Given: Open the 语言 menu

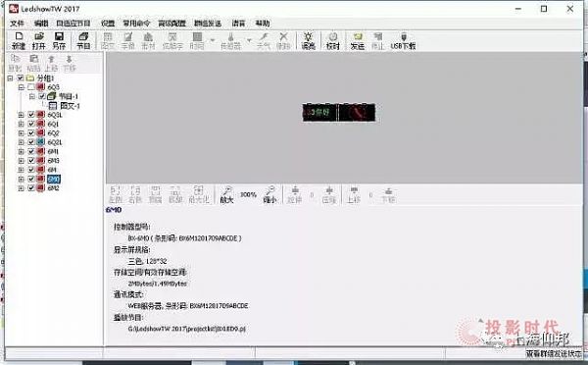Looking at the screenshot, I should (x=238, y=24).
